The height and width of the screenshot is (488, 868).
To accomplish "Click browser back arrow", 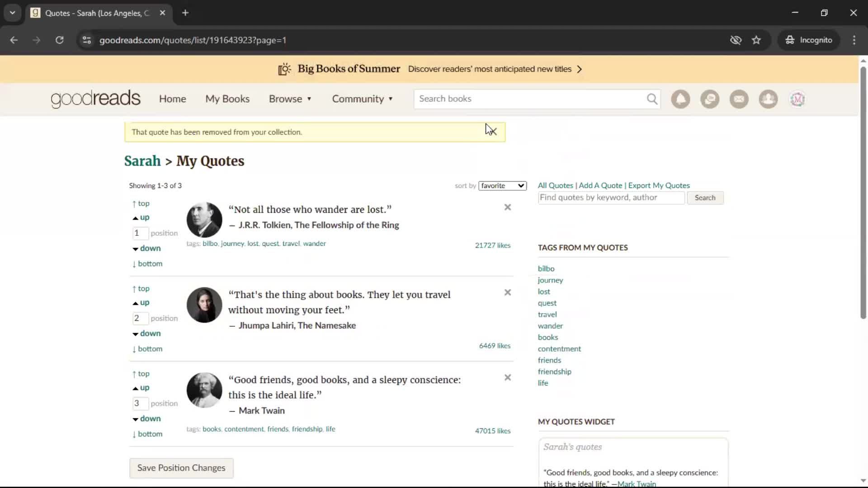I will click(x=14, y=40).
